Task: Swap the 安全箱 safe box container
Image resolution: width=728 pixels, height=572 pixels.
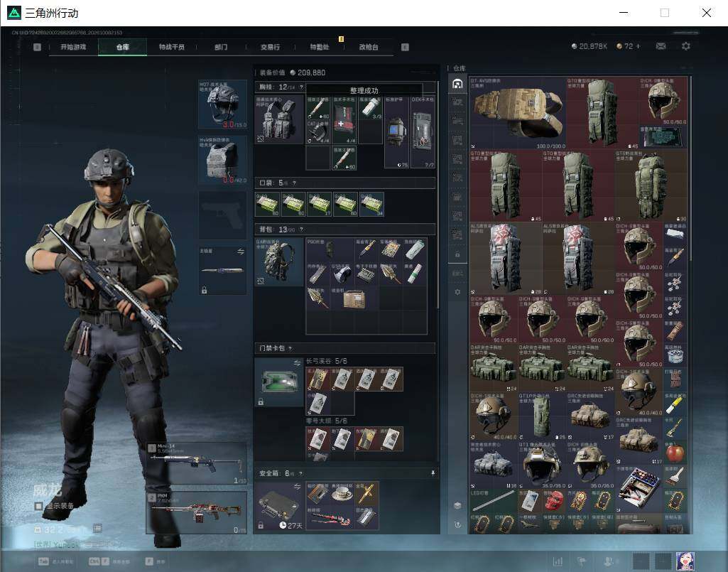Action: click(297, 487)
